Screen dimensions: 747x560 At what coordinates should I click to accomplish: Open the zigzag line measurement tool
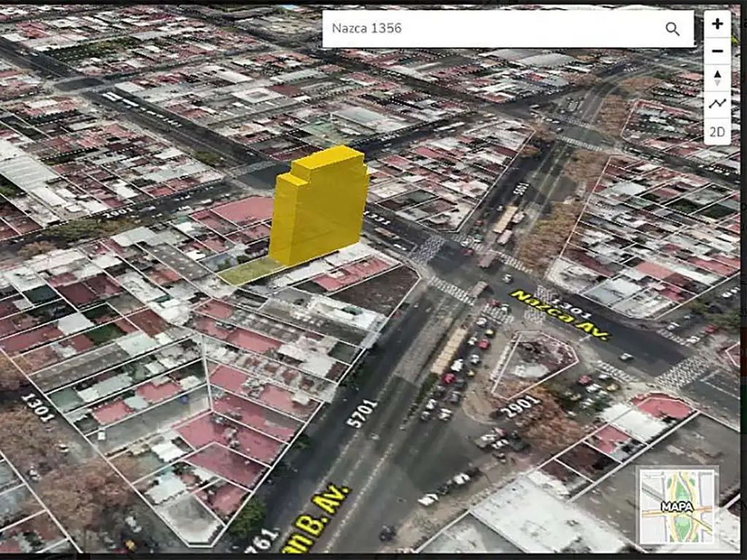717,104
